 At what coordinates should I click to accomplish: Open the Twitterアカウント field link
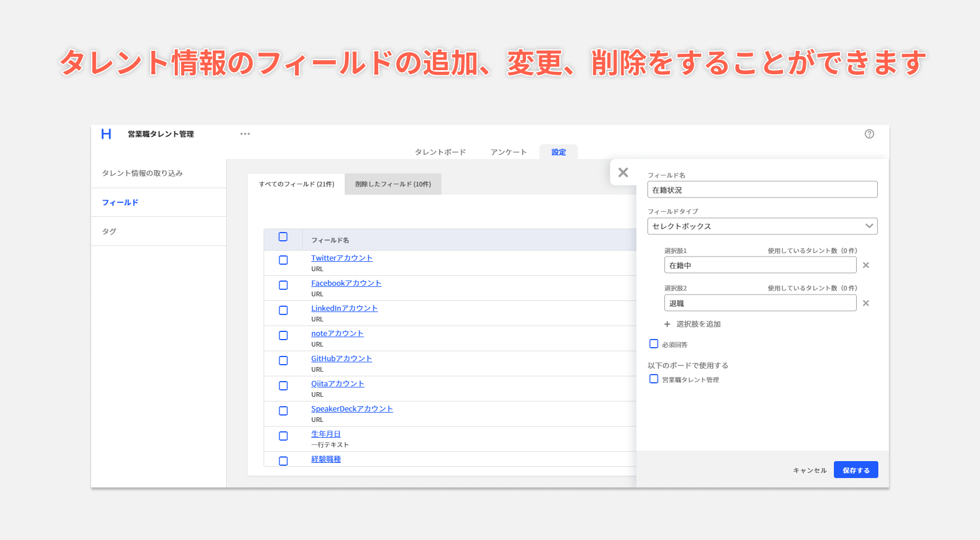click(x=342, y=258)
